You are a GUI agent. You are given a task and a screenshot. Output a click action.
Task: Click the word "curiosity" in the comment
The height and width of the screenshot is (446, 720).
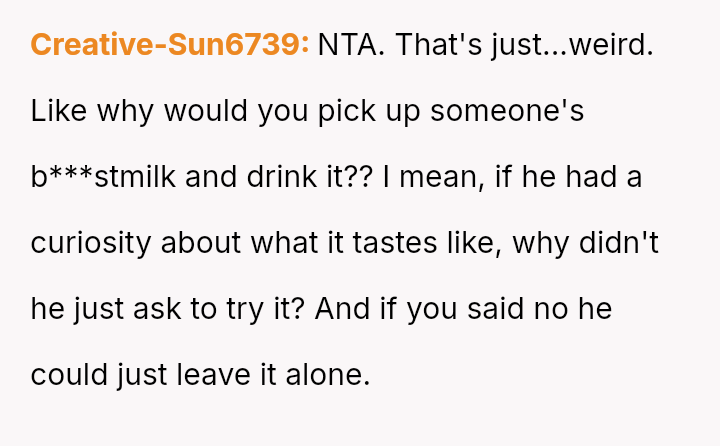click(x=91, y=243)
